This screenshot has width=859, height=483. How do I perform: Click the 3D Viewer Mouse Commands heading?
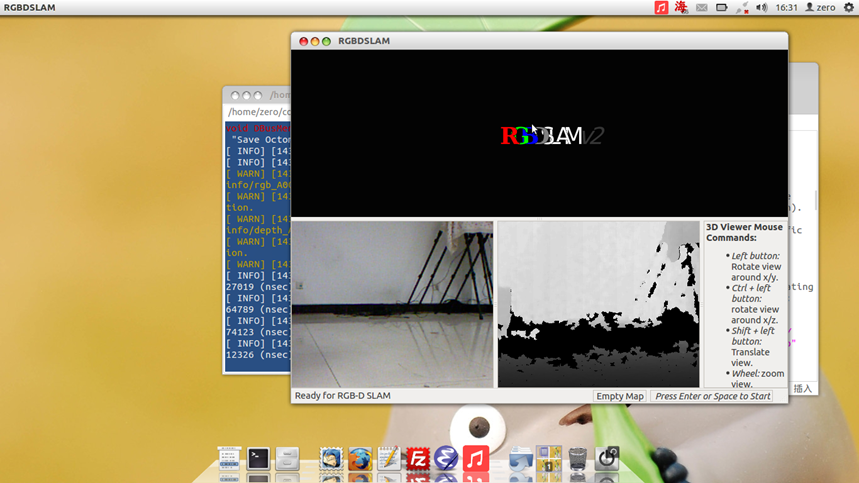coord(744,232)
